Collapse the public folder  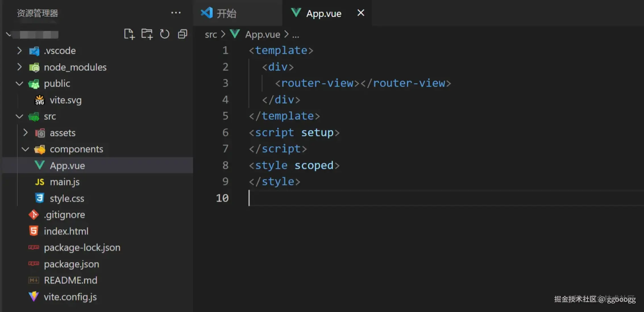pos(57,83)
